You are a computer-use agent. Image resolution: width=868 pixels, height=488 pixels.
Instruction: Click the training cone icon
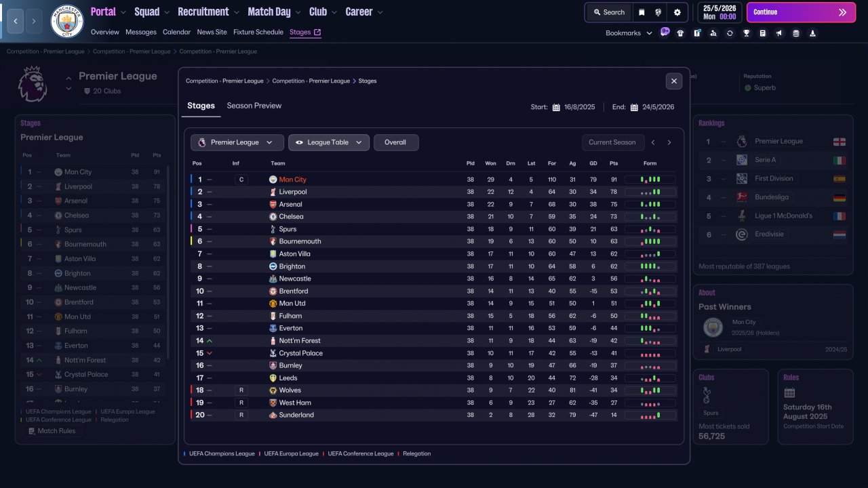[x=812, y=33]
